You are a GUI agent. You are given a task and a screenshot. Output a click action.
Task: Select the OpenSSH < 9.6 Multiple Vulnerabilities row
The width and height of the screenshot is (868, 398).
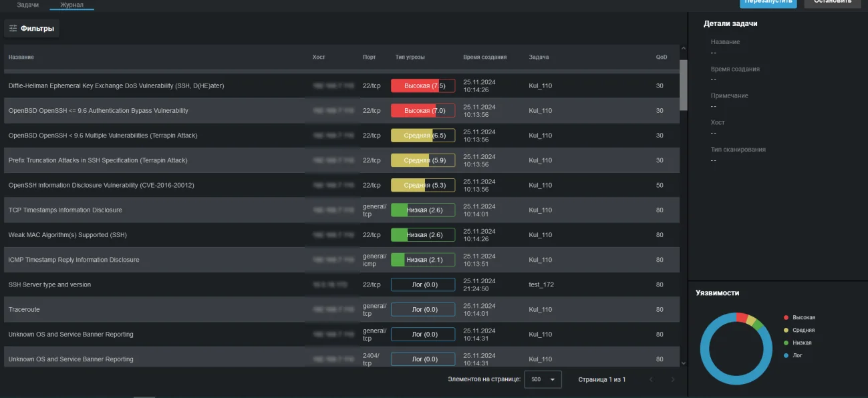point(341,136)
